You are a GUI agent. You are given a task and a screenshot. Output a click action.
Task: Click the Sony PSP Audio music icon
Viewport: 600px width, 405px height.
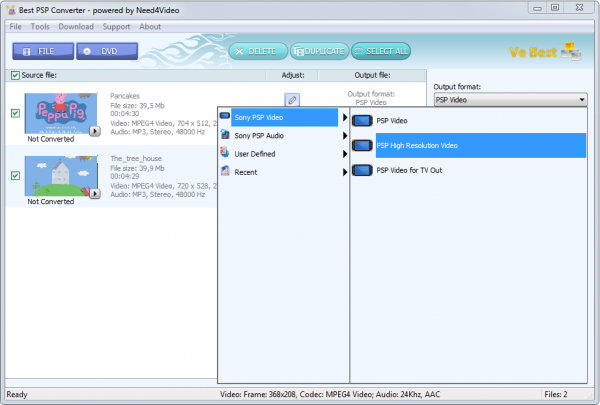[x=225, y=134]
